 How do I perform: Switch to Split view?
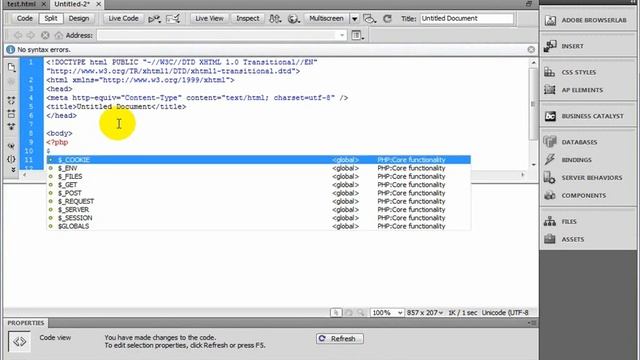pos(51,18)
